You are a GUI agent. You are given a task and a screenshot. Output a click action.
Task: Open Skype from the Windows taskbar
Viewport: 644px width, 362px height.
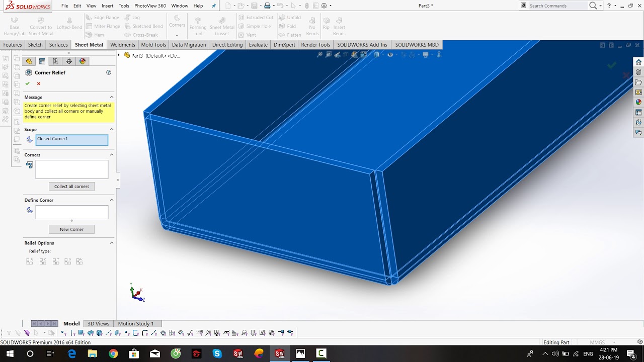[x=217, y=354]
